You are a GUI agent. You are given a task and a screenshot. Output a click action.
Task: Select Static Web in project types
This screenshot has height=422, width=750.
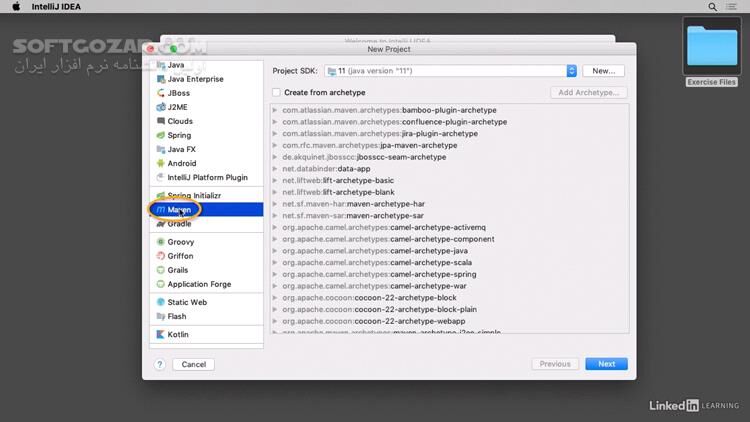point(186,302)
